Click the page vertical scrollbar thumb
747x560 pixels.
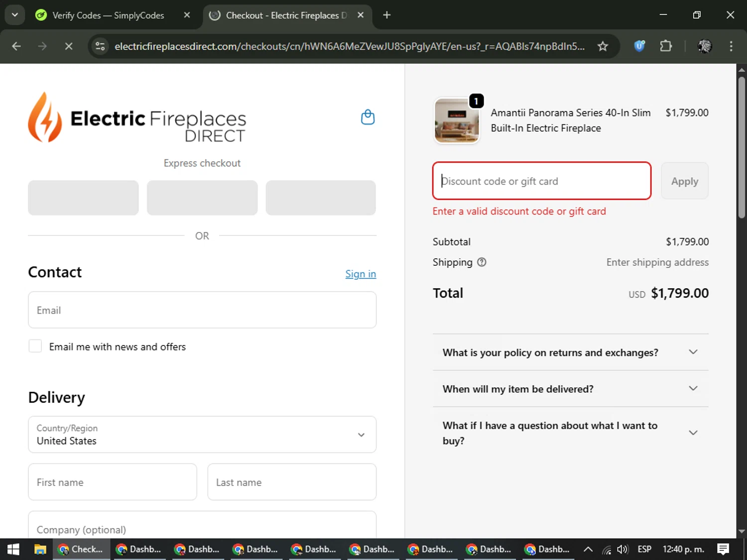tap(742, 147)
